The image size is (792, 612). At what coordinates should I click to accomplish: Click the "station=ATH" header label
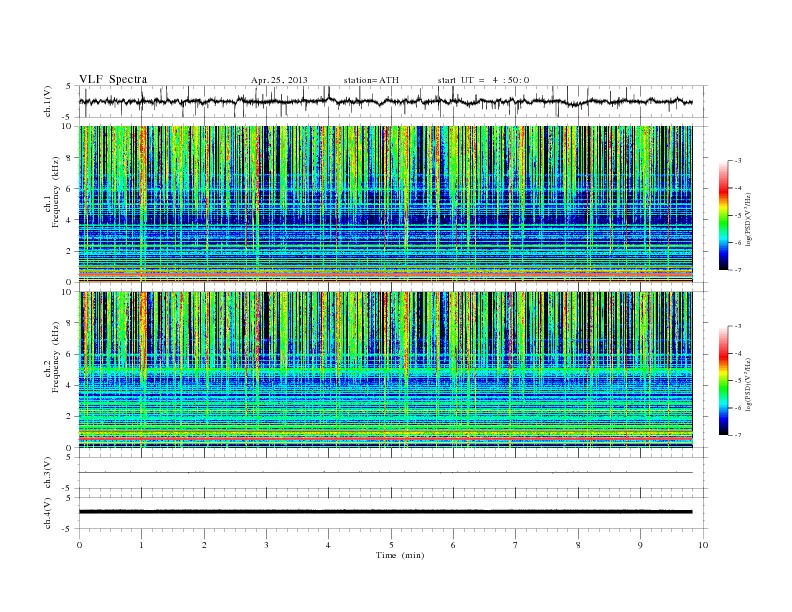coord(371,80)
